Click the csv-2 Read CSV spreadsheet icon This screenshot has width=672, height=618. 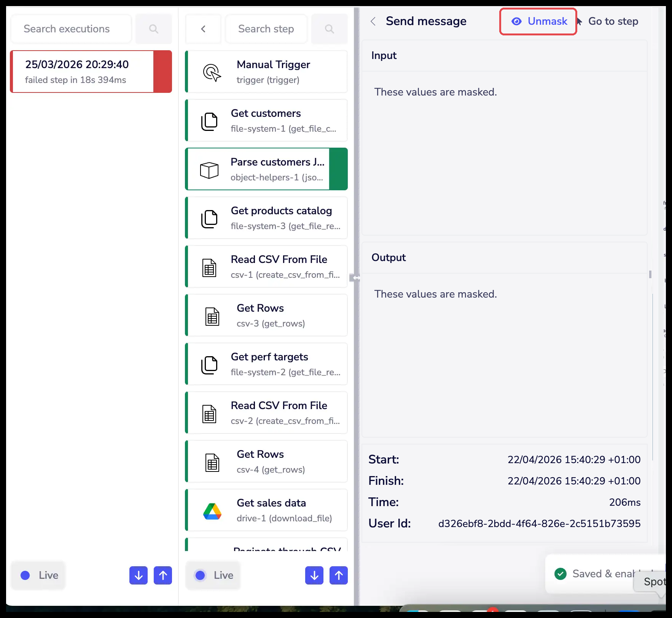pos(209,414)
